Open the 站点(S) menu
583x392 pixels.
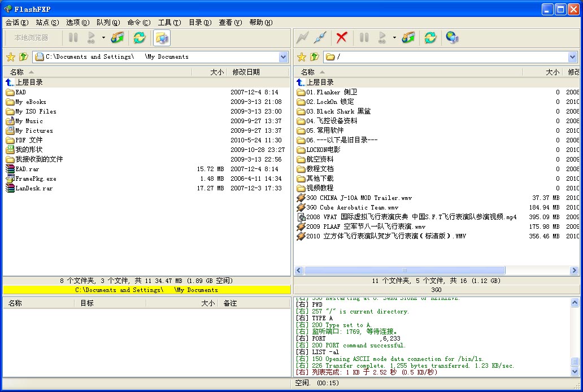pos(47,23)
